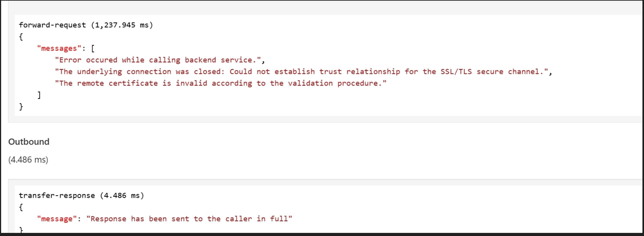This screenshot has height=236, width=644.
Task: Click "Could not establish trust relationship" text
Action: (314, 72)
